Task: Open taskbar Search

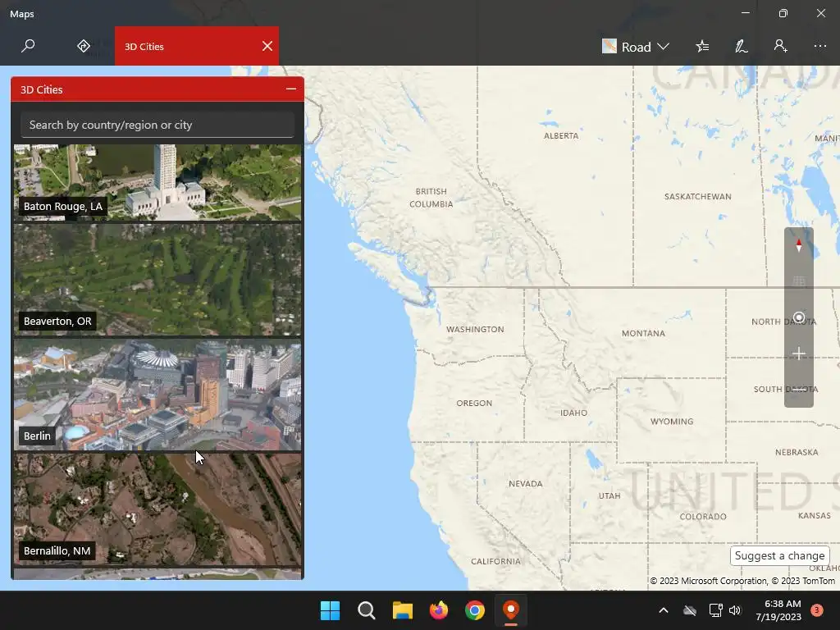Action: [x=367, y=610]
